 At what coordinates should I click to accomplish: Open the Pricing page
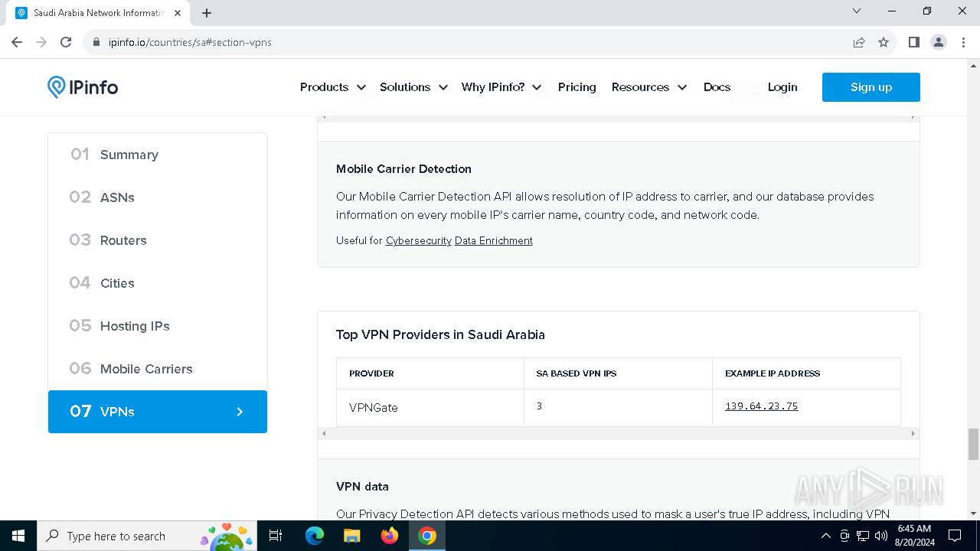pos(577,87)
